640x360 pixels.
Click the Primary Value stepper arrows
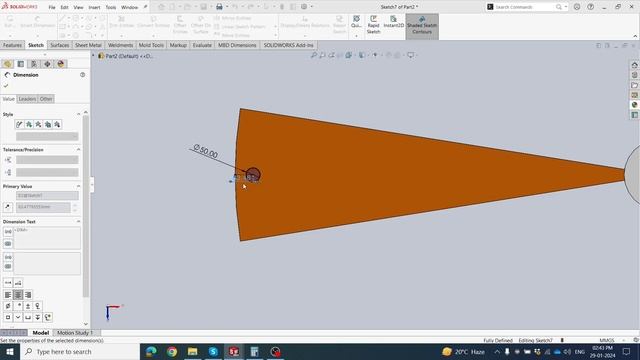(x=75, y=207)
